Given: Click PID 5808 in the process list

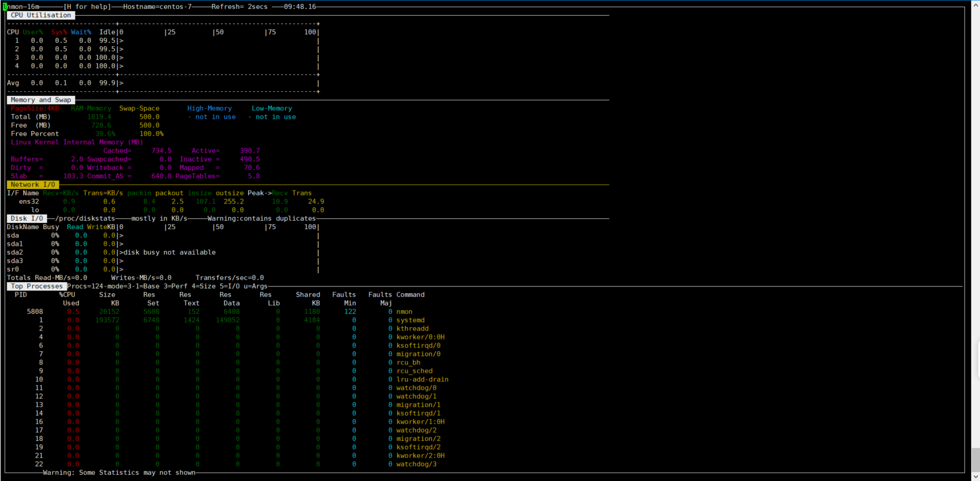Looking at the screenshot, I should (x=35, y=312).
